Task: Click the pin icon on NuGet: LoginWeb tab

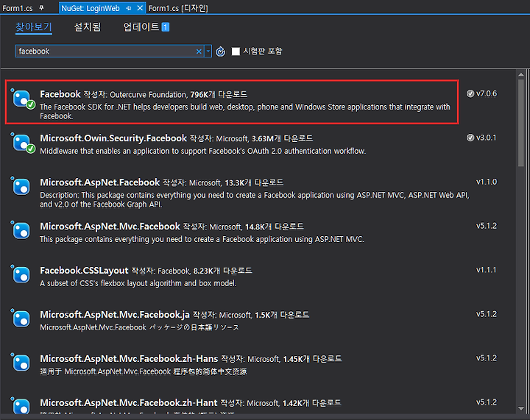Action: [x=128, y=8]
